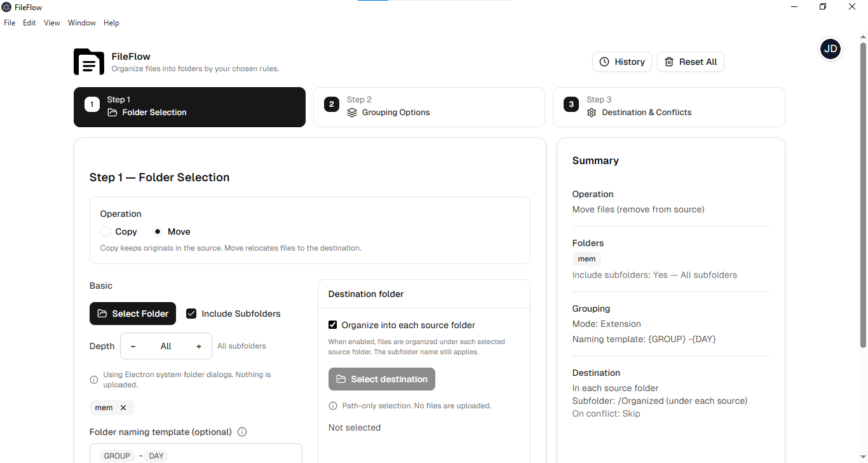Screen dimensions: 868x463
Task: Increase the subfolder depth value
Action: click(x=199, y=346)
